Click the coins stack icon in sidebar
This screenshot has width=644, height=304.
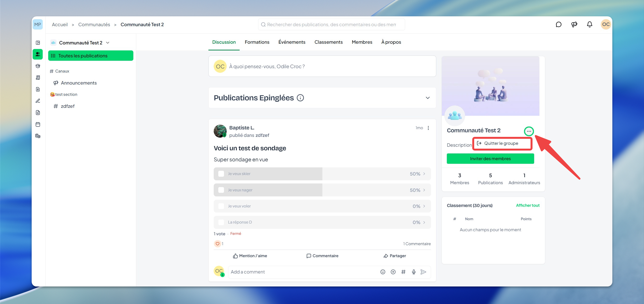(x=38, y=136)
